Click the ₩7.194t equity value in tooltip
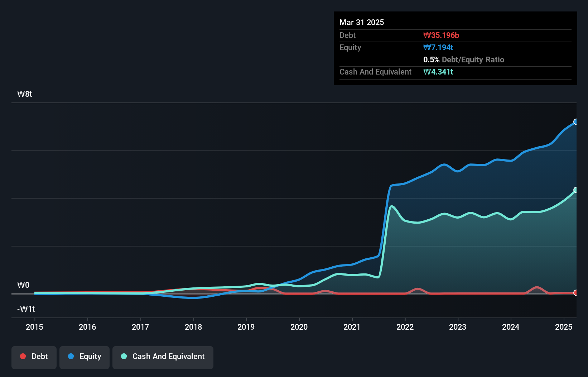The width and height of the screenshot is (588, 377). click(438, 47)
